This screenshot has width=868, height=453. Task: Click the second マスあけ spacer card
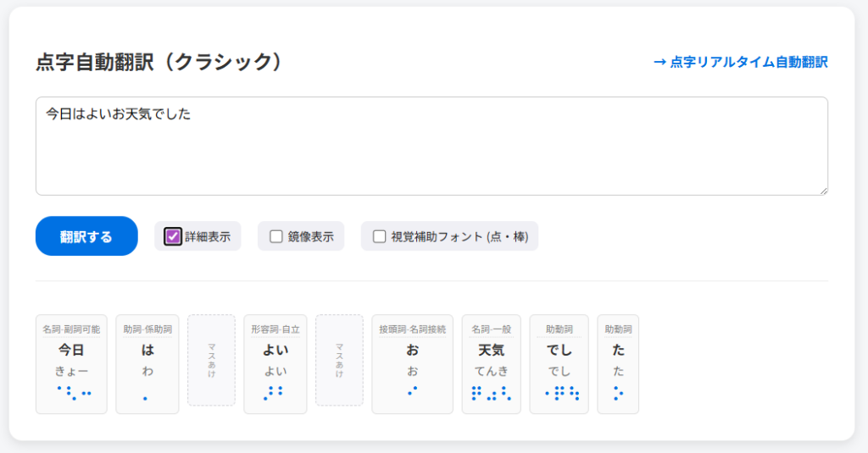(339, 361)
